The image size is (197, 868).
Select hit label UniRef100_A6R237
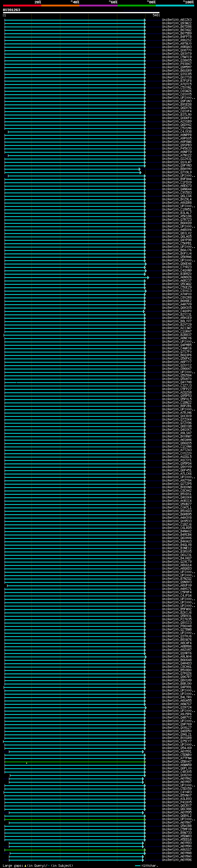(177, 281)
